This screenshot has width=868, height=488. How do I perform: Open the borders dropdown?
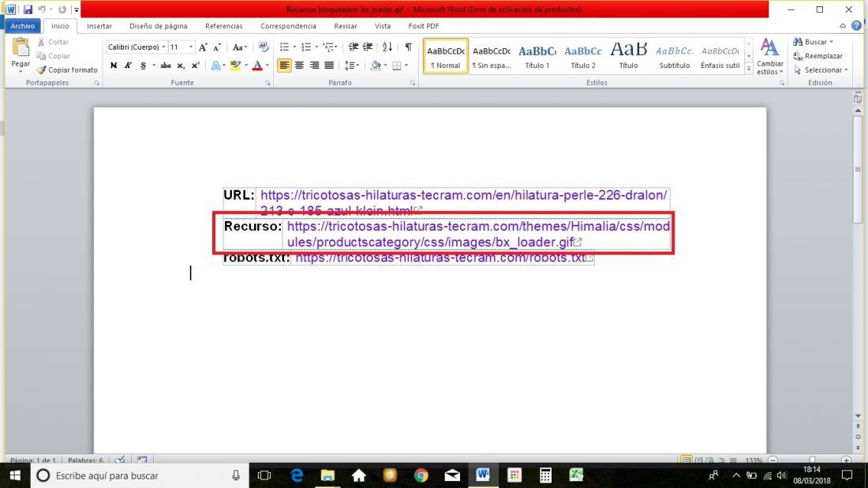(x=406, y=66)
